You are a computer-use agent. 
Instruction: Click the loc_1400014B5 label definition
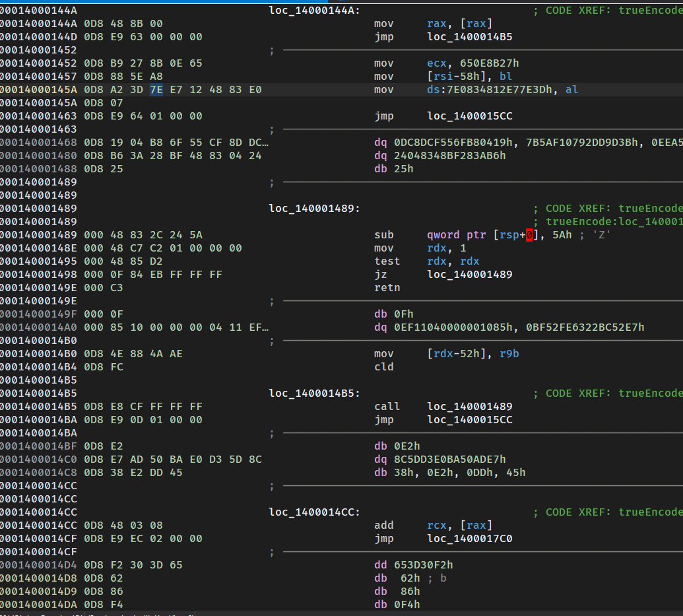(x=313, y=394)
